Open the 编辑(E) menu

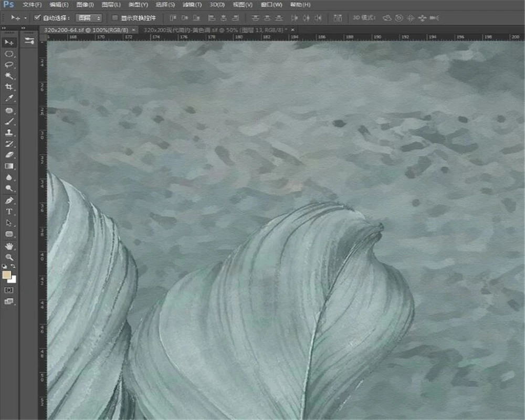click(x=59, y=5)
